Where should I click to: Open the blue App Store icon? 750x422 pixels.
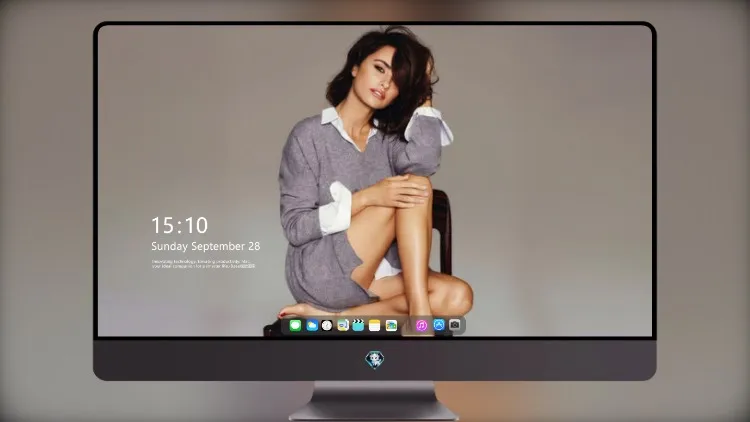click(x=439, y=325)
